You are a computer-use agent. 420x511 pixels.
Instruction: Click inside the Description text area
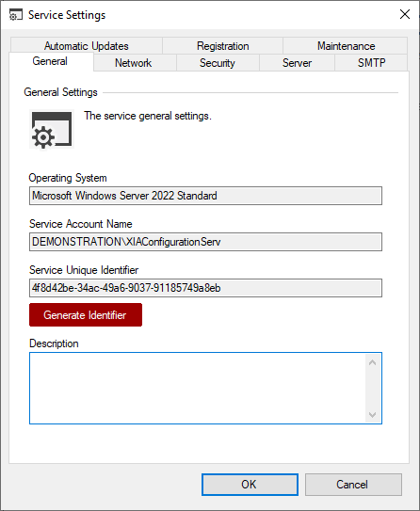(x=198, y=388)
